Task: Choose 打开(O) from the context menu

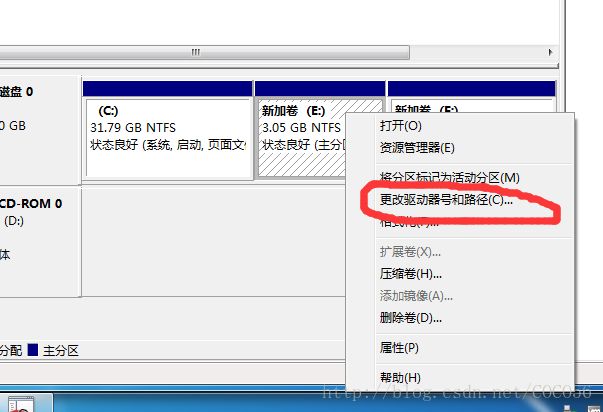Action: click(401, 126)
